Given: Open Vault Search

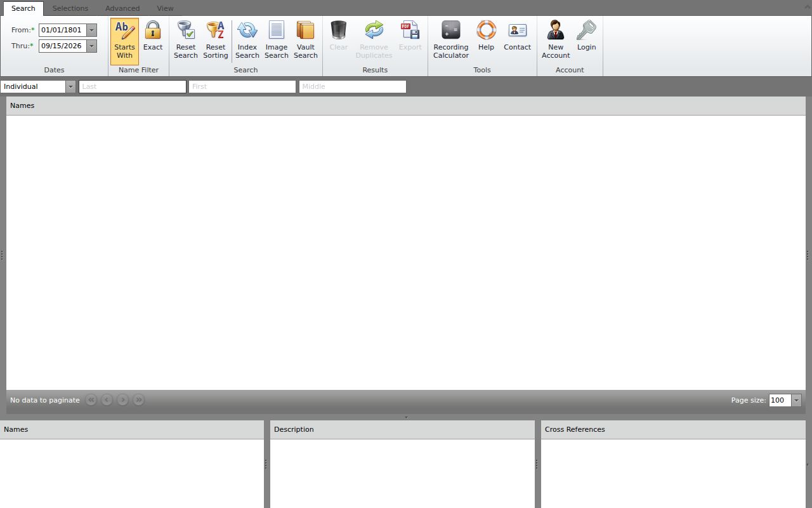Looking at the screenshot, I should pos(306,41).
